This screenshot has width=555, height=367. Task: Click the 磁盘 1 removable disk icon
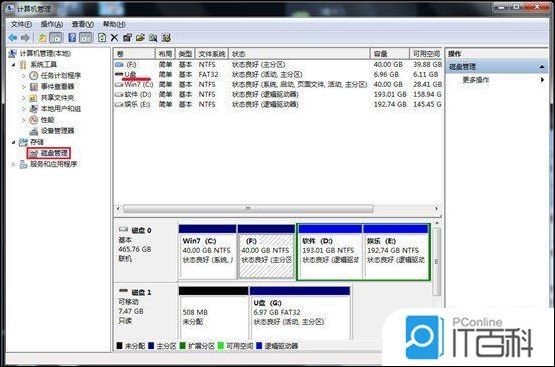[x=123, y=291]
